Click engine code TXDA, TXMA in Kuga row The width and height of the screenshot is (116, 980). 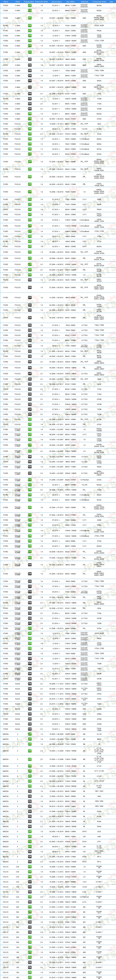[x=99, y=729]
